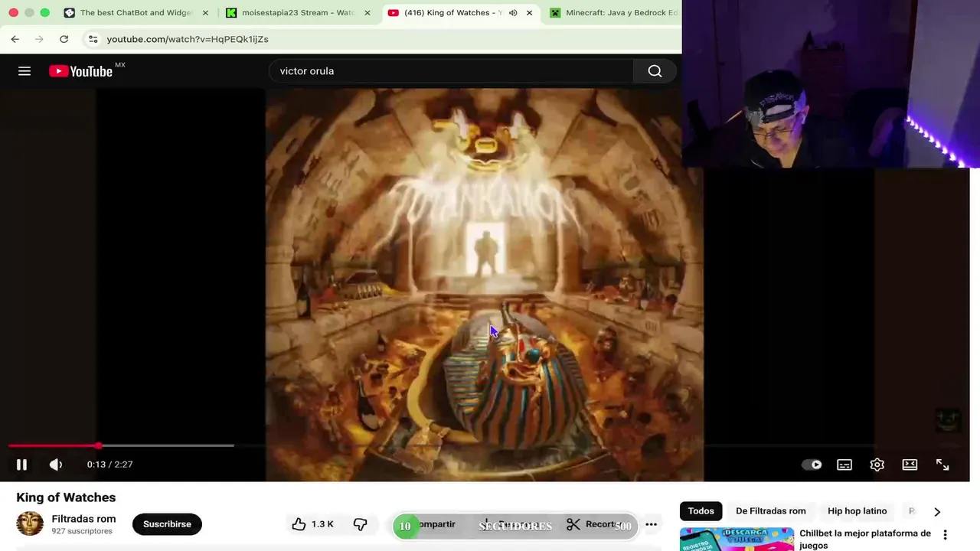The height and width of the screenshot is (551, 980).
Task: Click the 927 suscriptores text
Action: (x=82, y=531)
